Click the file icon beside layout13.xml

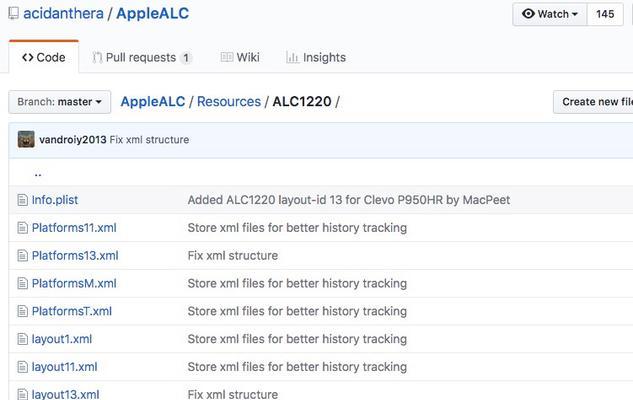click(x=22, y=394)
